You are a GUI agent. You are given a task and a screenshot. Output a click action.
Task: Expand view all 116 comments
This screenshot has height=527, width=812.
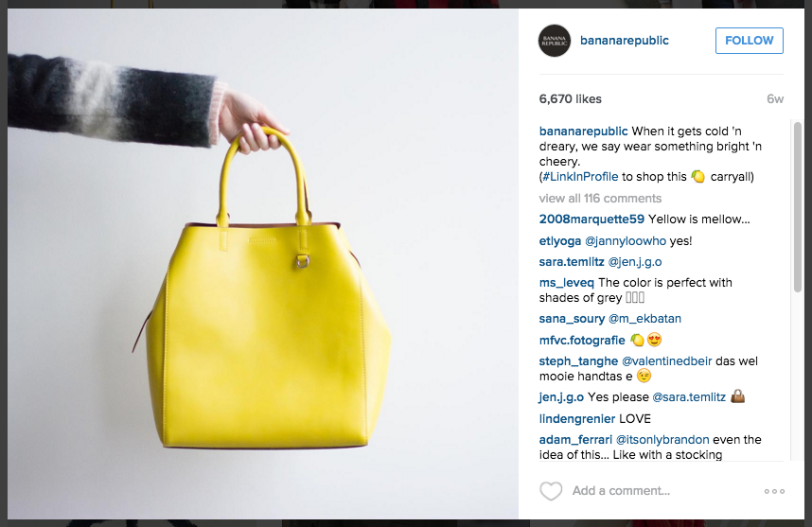tap(600, 199)
